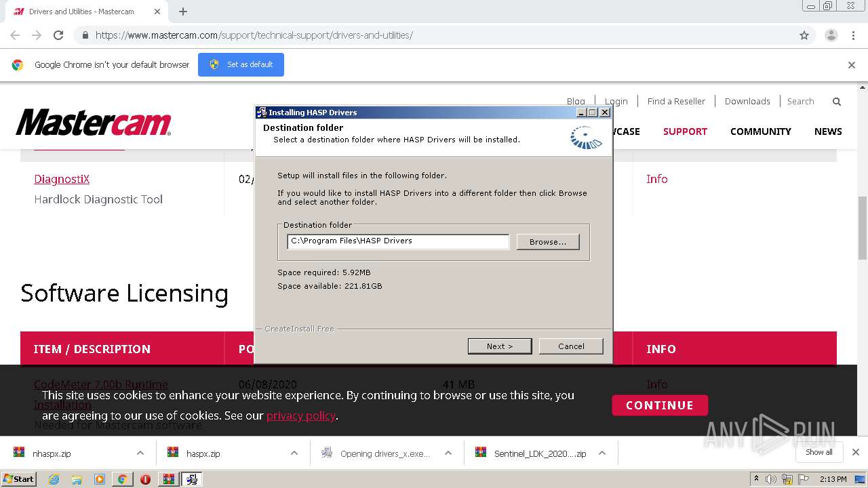The width and height of the screenshot is (868, 488).
Task: Close the downloads bar
Action: pyautogui.click(x=856, y=452)
